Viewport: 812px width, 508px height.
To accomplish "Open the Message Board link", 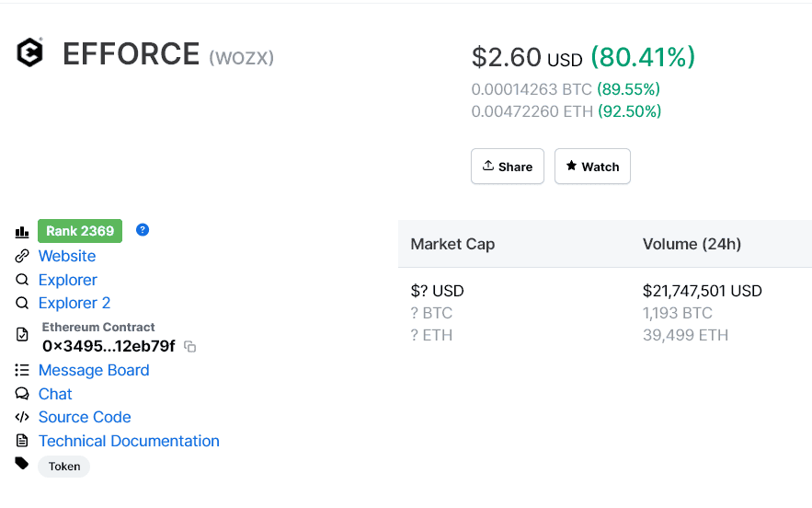I will tap(94, 370).
